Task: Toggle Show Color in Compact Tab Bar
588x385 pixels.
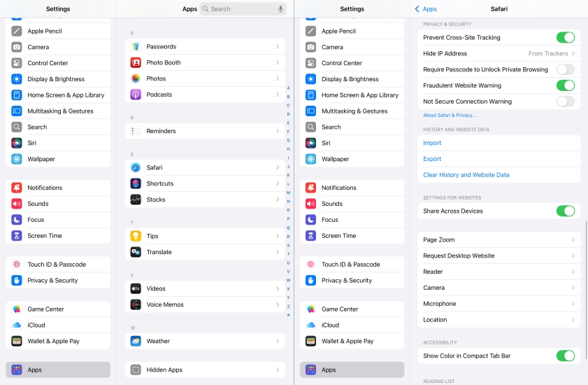Action: (565, 356)
